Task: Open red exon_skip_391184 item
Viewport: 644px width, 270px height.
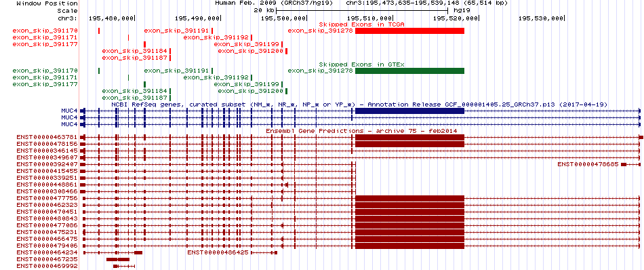Action: (x=134, y=51)
